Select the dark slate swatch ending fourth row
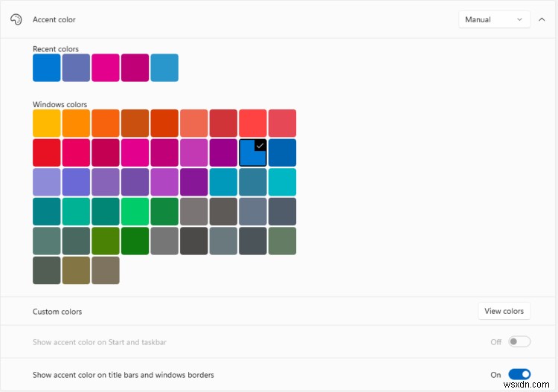 tap(282, 212)
